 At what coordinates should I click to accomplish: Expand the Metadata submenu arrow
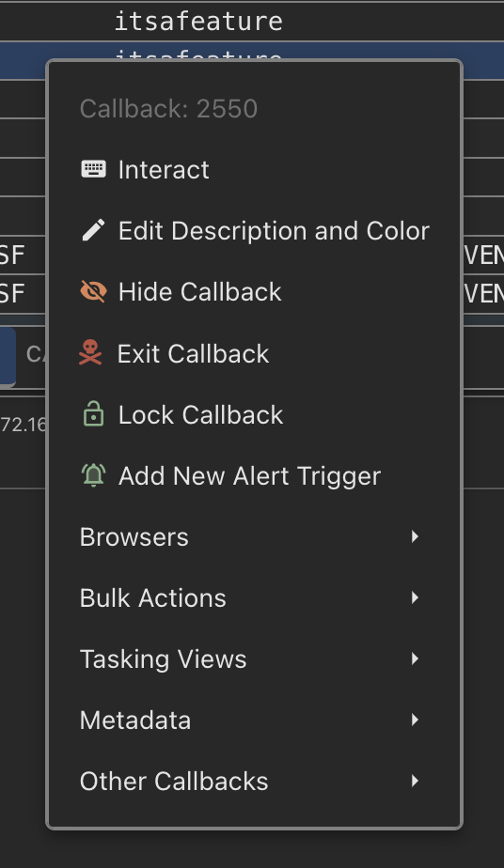click(x=415, y=720)
